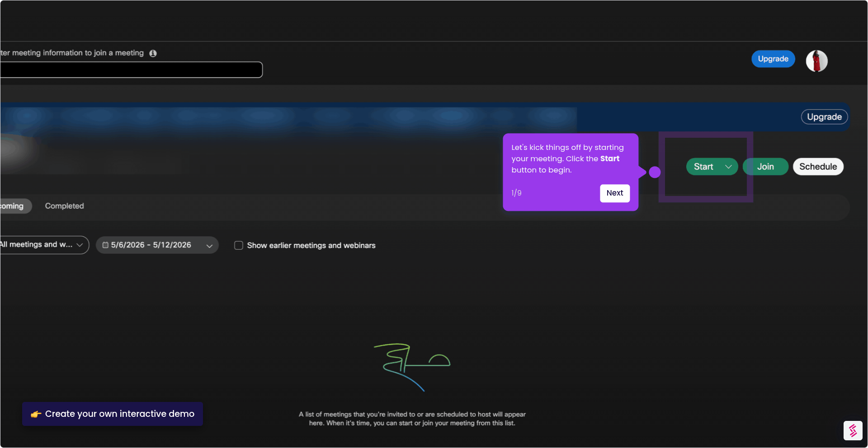
Task: Click the green Start button
Action: (x=703, y=167)
